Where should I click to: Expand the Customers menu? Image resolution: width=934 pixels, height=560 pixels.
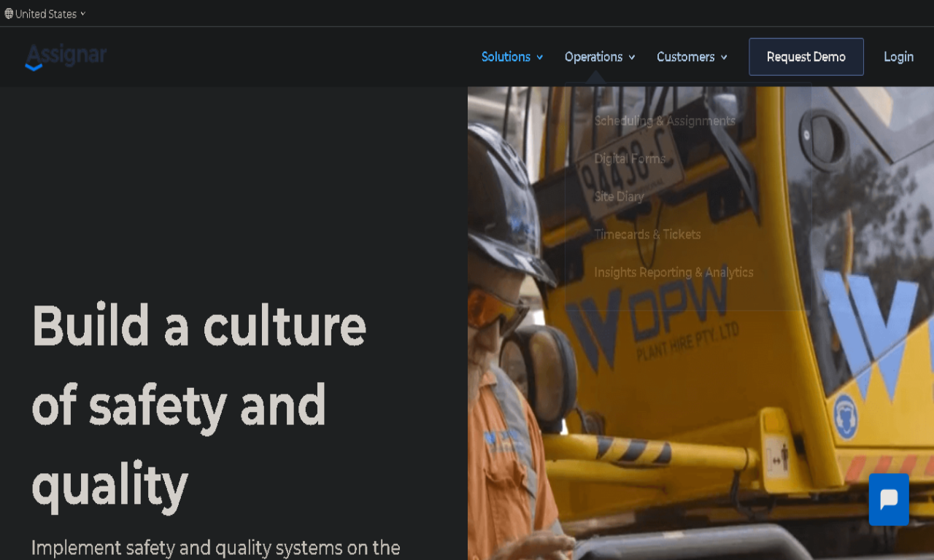(692, 57)
